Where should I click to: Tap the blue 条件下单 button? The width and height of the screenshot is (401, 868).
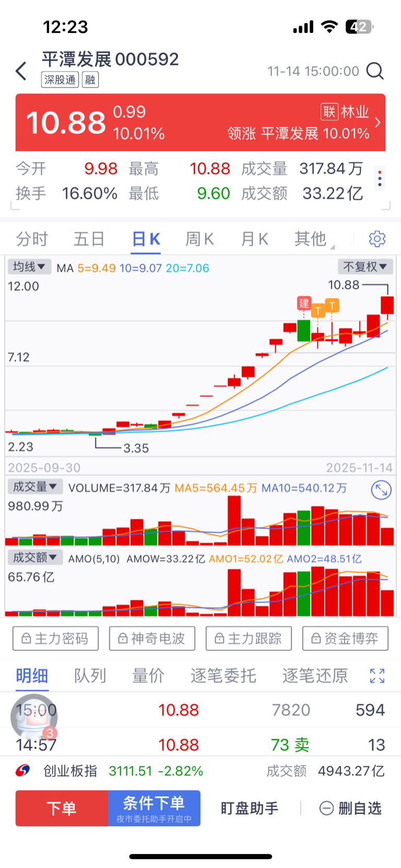point(154,808)
